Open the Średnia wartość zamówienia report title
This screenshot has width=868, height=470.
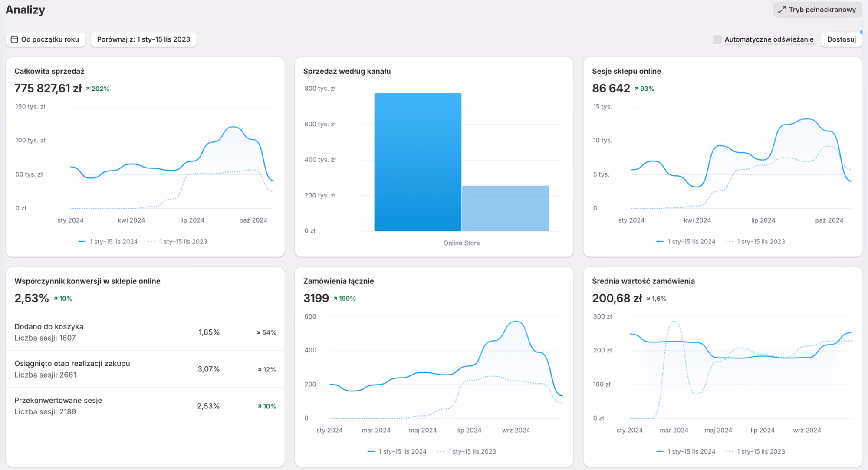[643, 281]
